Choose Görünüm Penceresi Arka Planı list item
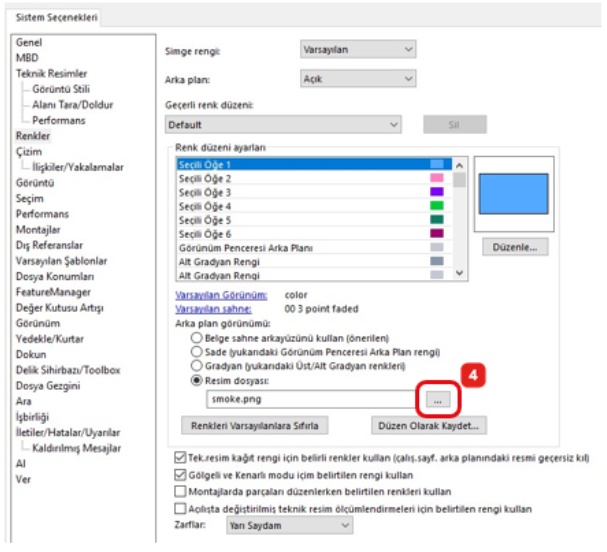This screenshot has width=607, height=552. [x=310, y=246]
